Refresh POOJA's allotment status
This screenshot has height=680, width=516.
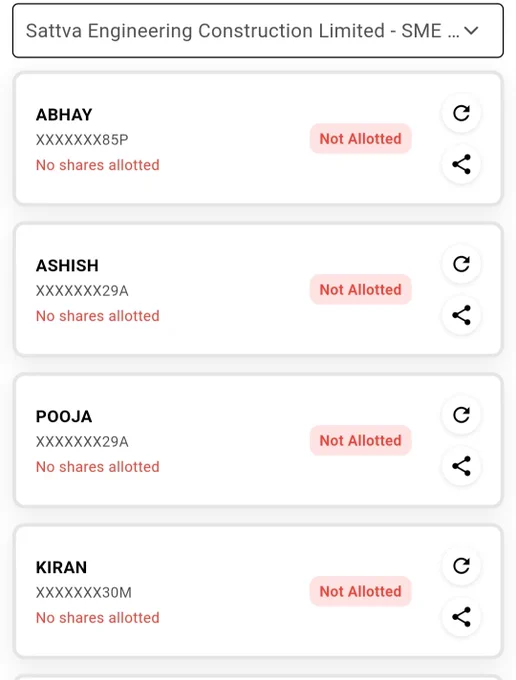point(461,415)
